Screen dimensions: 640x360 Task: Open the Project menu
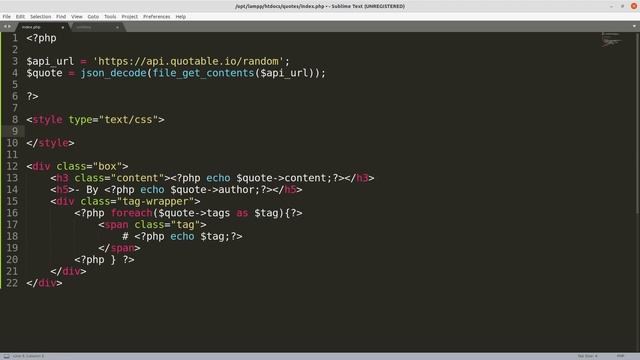pos(130,17)
